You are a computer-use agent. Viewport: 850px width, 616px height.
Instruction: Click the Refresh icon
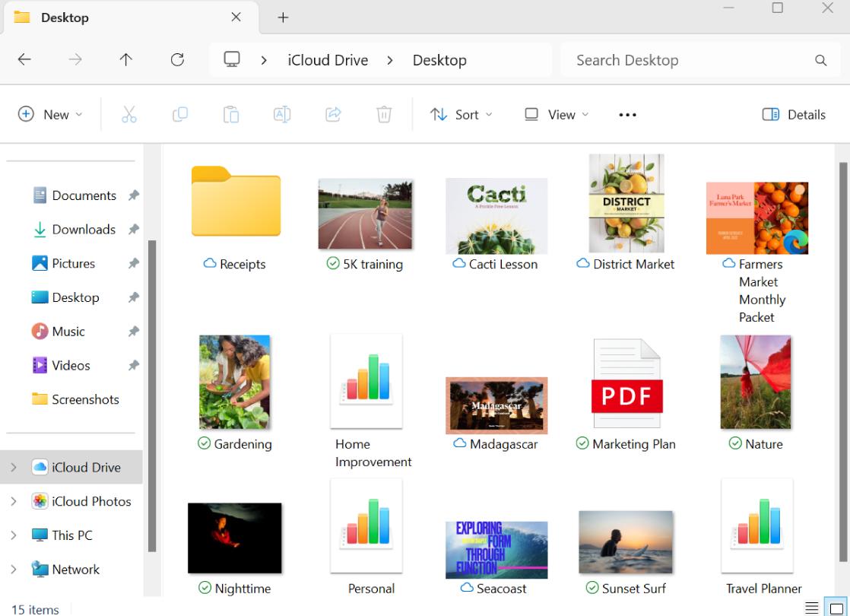[177, 60]
